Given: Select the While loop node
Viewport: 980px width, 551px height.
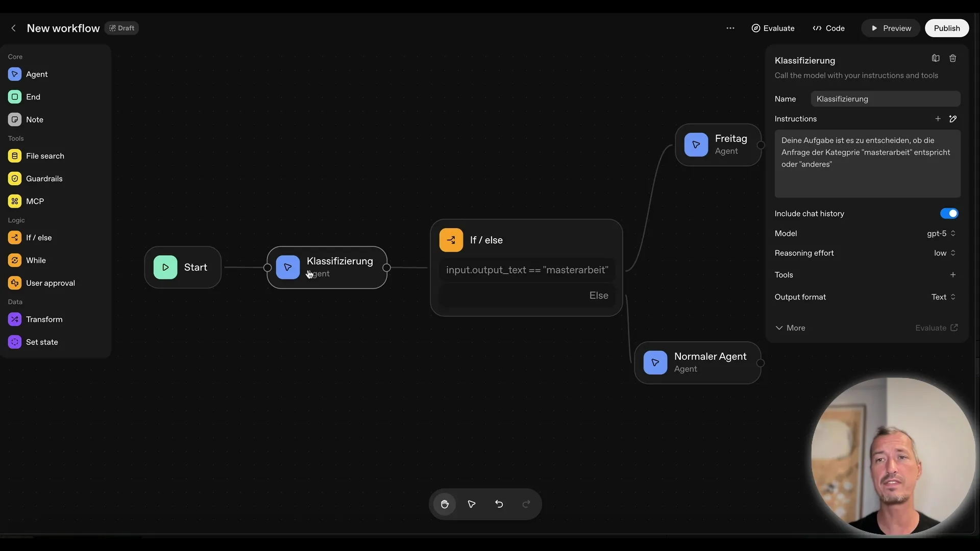Looking at the screenshot, I should (x=35, y=260).
